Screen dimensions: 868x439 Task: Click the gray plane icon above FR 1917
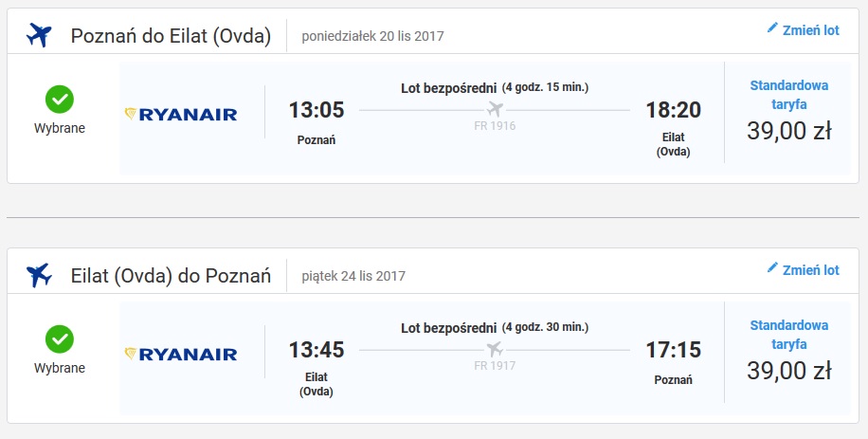click(x=495, y=349)
